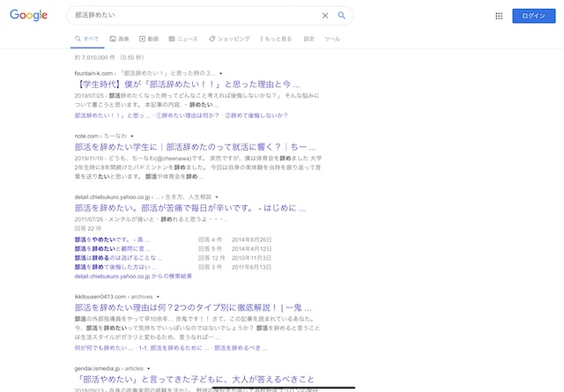This screenshot has height=392, width=564.
Task: Click sitelink 1-1. 部活を辞めるために ...
Action: point(174,348)
